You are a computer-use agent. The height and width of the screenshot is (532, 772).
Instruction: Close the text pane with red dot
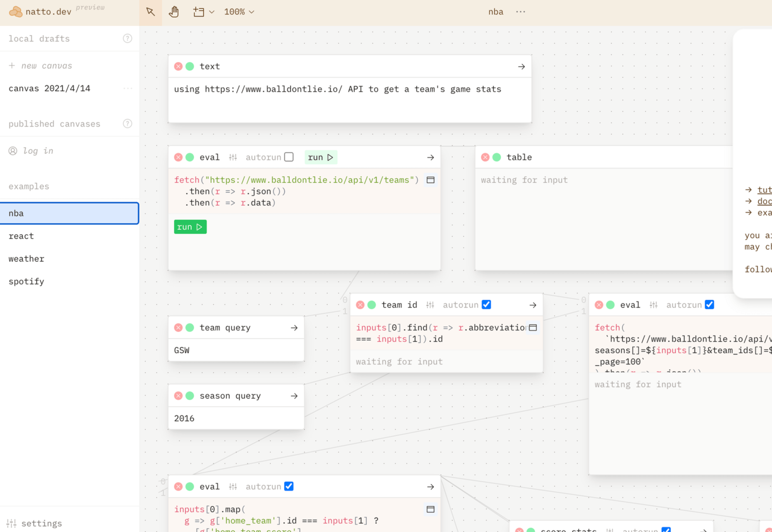click(178, 66)
